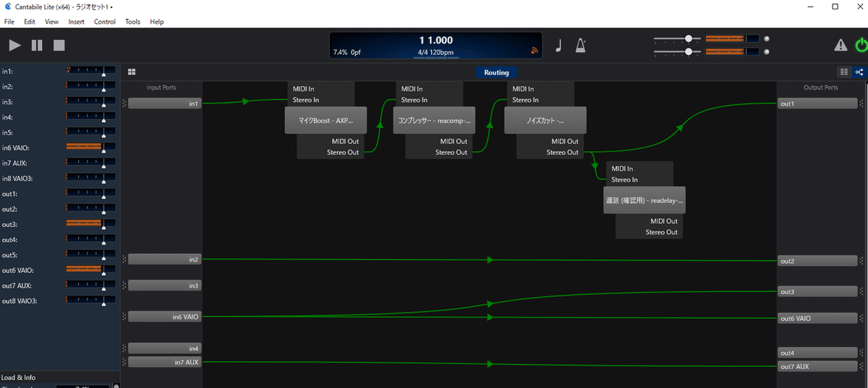
Task: Click the in1 level slider in left panel
Action: 90,71
